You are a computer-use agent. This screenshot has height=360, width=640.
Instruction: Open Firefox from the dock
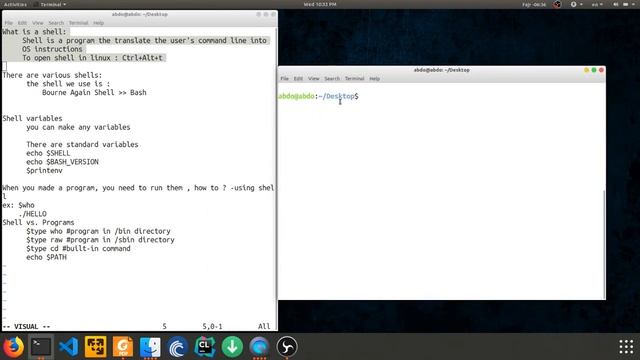tap(13, 347)
